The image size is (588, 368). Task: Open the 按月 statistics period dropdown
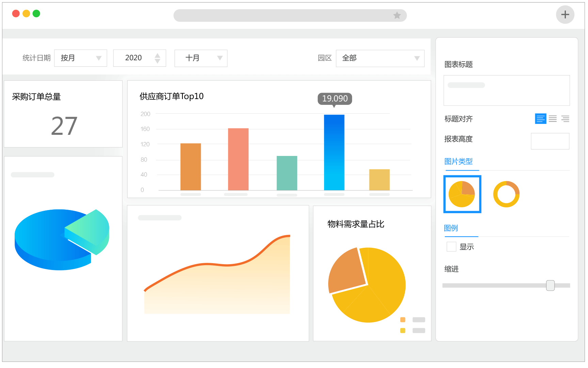pos(81,58)
